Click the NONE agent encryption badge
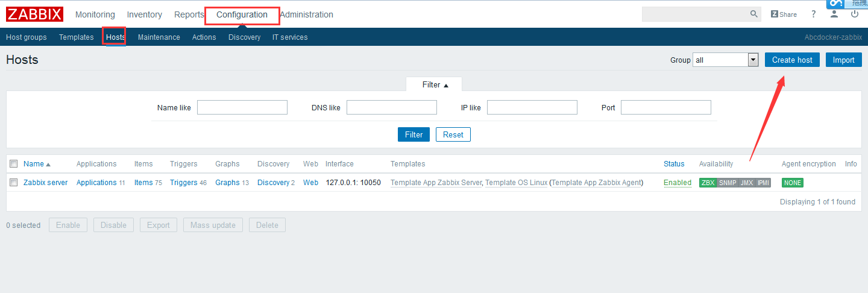Viewport: 868px width, 293px height. pyautogui.click(x=793, y=183)
